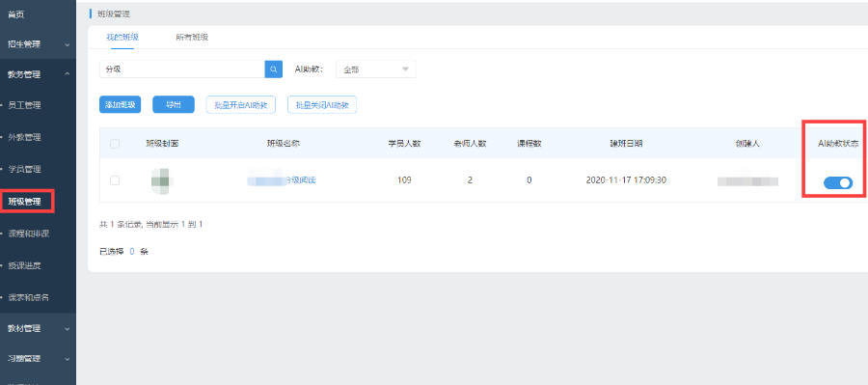Viewport: 868px width, 385px height.
Task: Click the 批量关闭AI助教 button
Action: [x=322, y=105]
